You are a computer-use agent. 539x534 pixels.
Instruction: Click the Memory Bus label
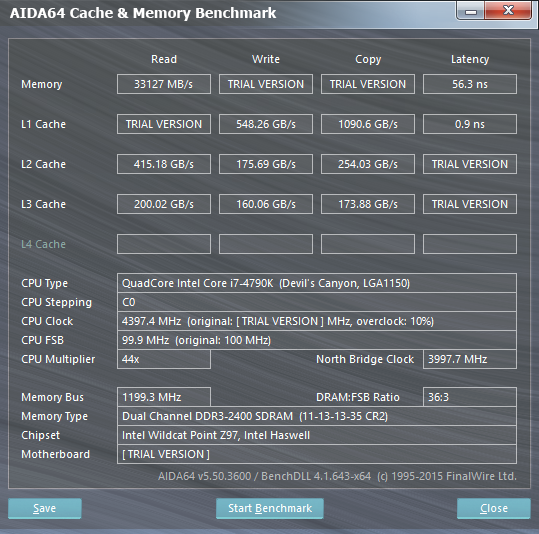coord(52,397)
